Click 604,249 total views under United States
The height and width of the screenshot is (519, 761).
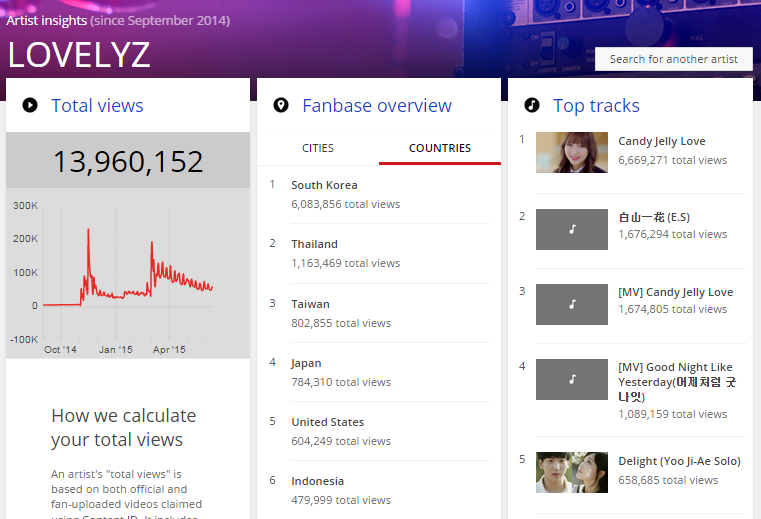[x=341, y=441]
